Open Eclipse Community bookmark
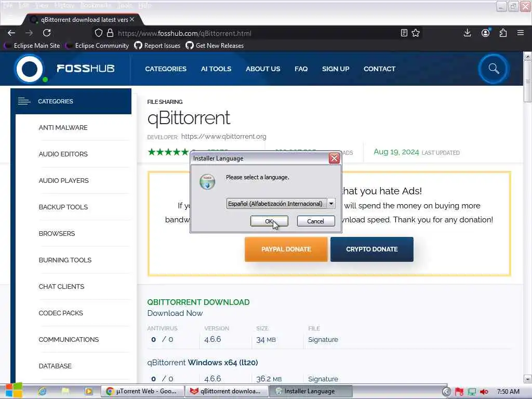This screenshot has height=399, width=532. tap(97, 46)
